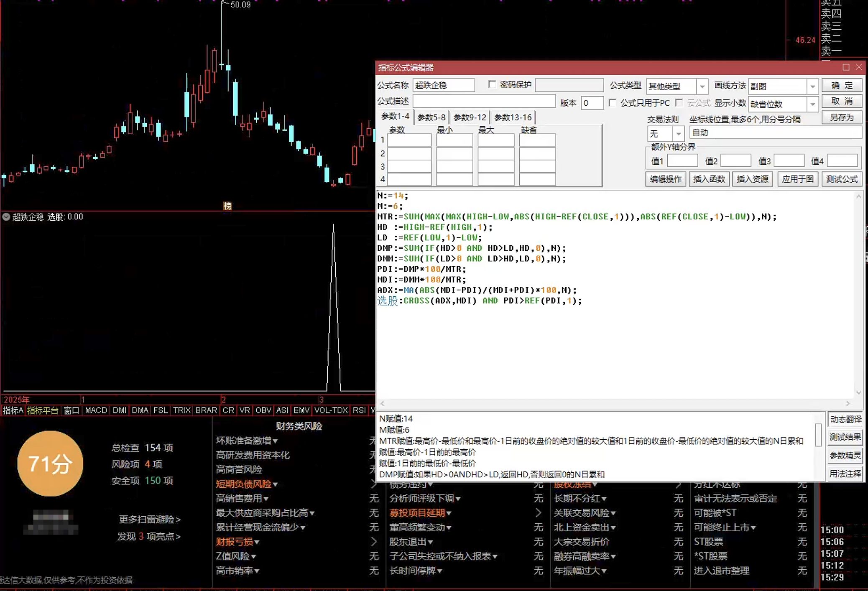Toggle 公式只用于PC checkbox
The height and width of the screenshot is (591, 868).
click(613, 103)
